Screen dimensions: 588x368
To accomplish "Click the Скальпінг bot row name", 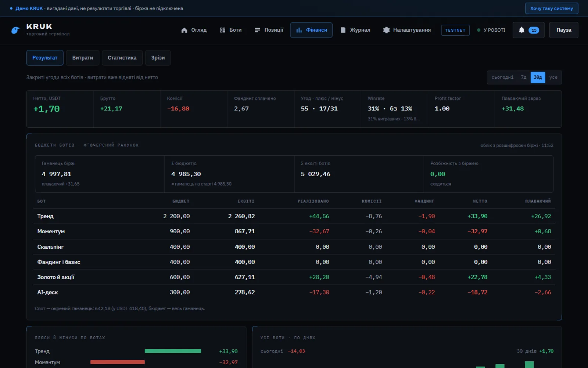I will click(50, 247).
